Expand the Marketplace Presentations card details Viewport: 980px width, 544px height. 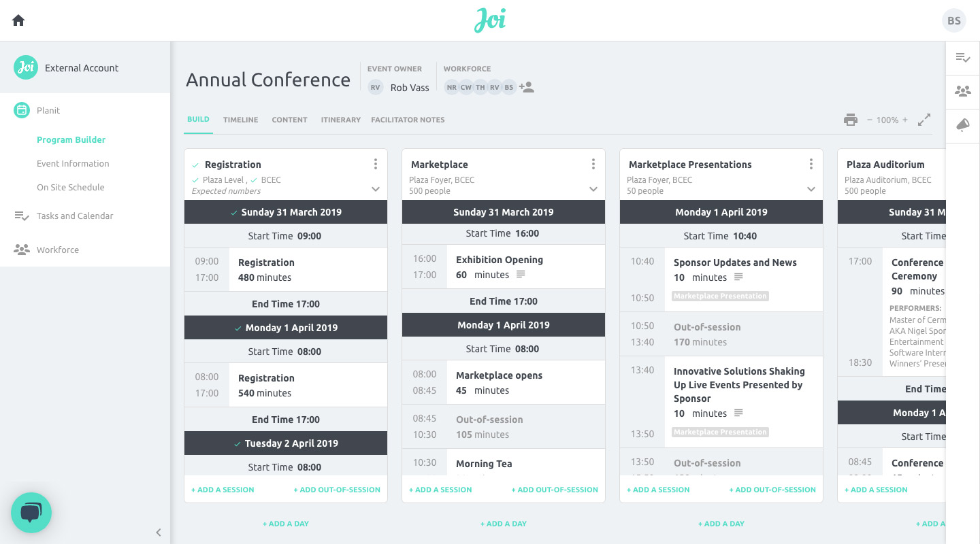click(811, 189)
